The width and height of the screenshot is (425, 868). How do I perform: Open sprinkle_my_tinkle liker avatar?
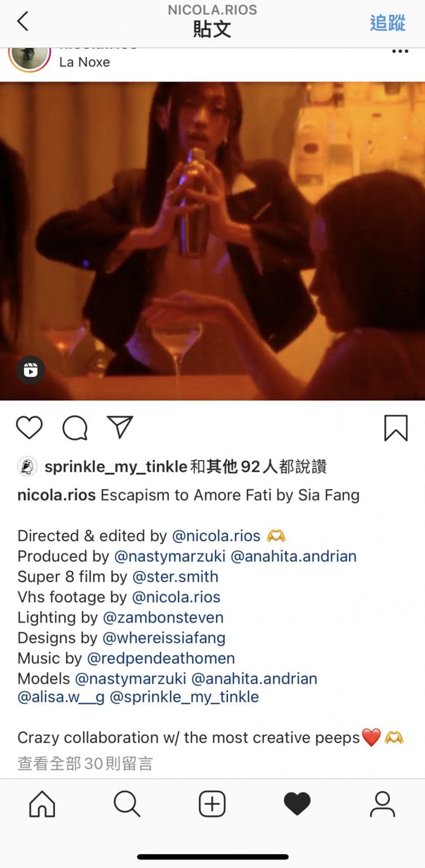tap(27, 466)
